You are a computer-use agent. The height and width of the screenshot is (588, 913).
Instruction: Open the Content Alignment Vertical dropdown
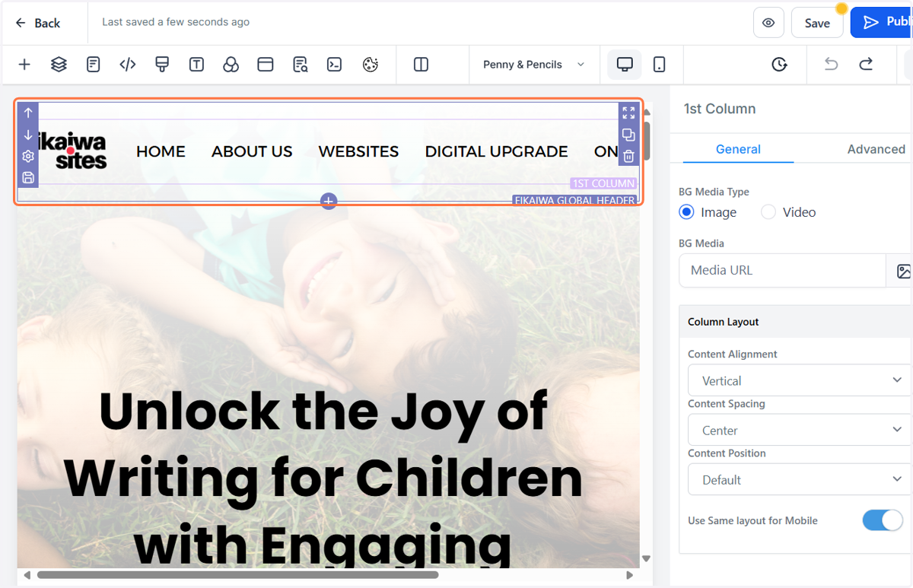tap(800, 380)
